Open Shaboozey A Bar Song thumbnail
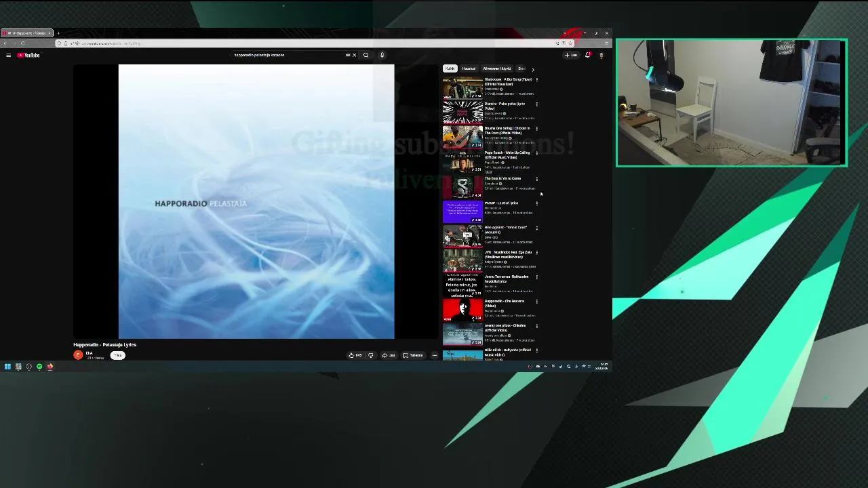The width and height of the screenshot is (868, 488). 462,87
